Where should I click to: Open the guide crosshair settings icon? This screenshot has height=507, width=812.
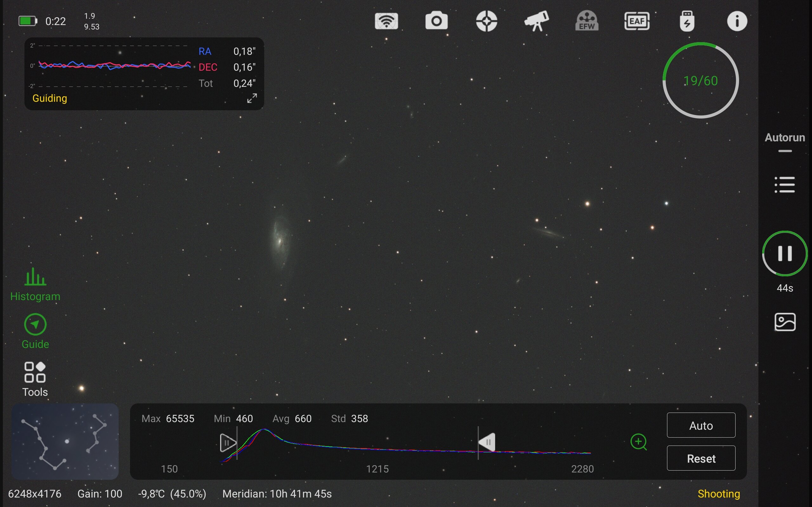click(487, 22)
